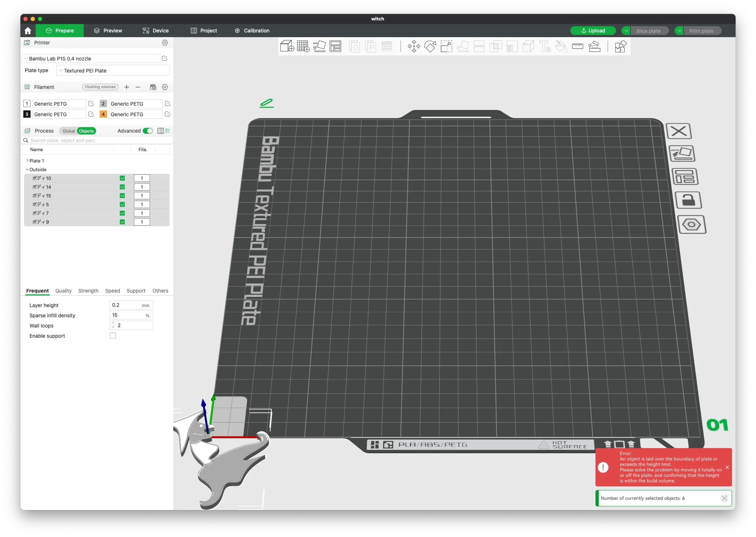Collapse the Outside tree node
Image resolution: width=756 pixels, height=537 pixels.
point(27,169)
